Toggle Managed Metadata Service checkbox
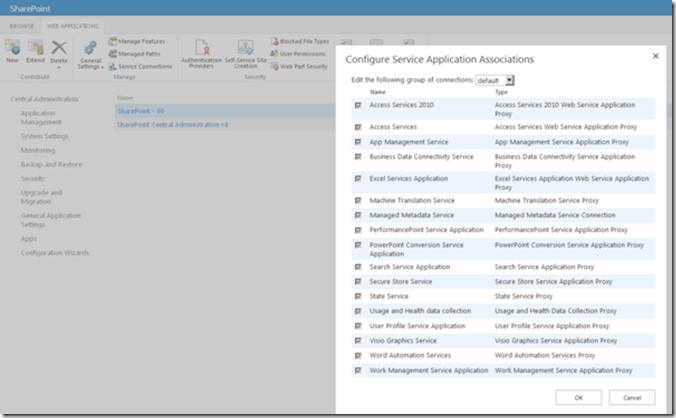 click(x=358, y=215)
